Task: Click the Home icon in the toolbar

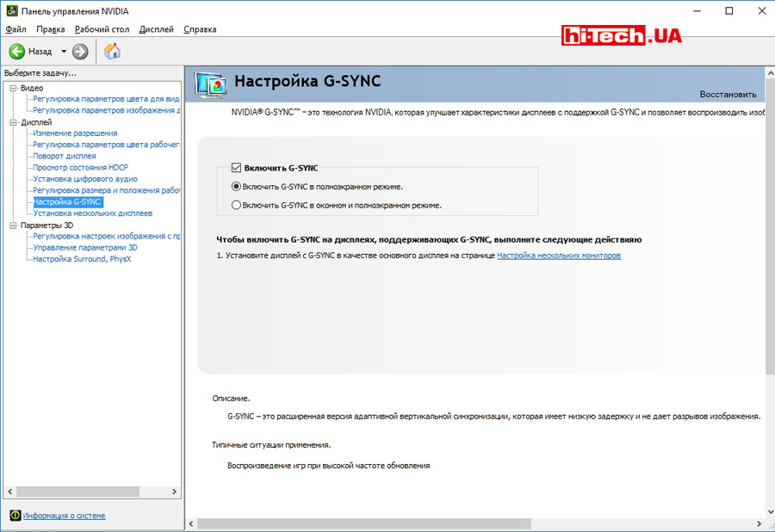Action: pos(112,52)
